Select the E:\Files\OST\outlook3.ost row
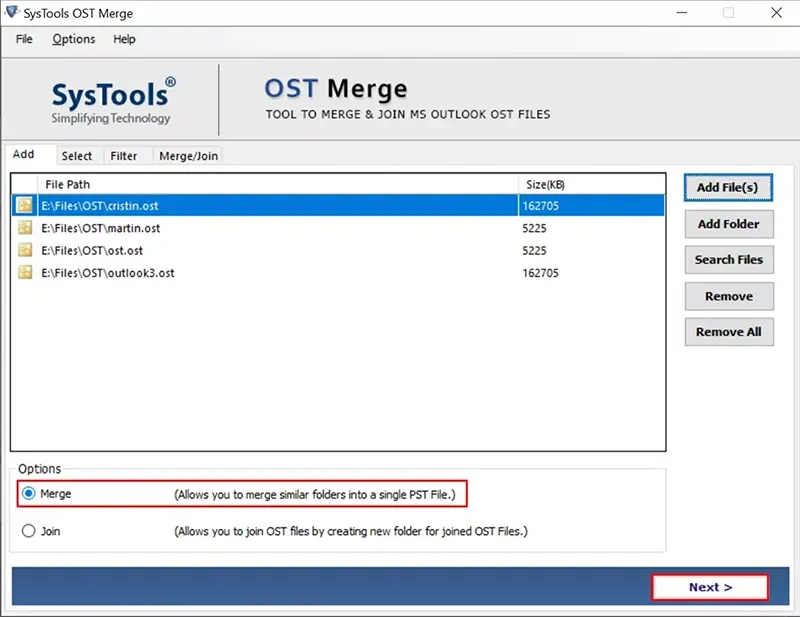 [338, 273]
